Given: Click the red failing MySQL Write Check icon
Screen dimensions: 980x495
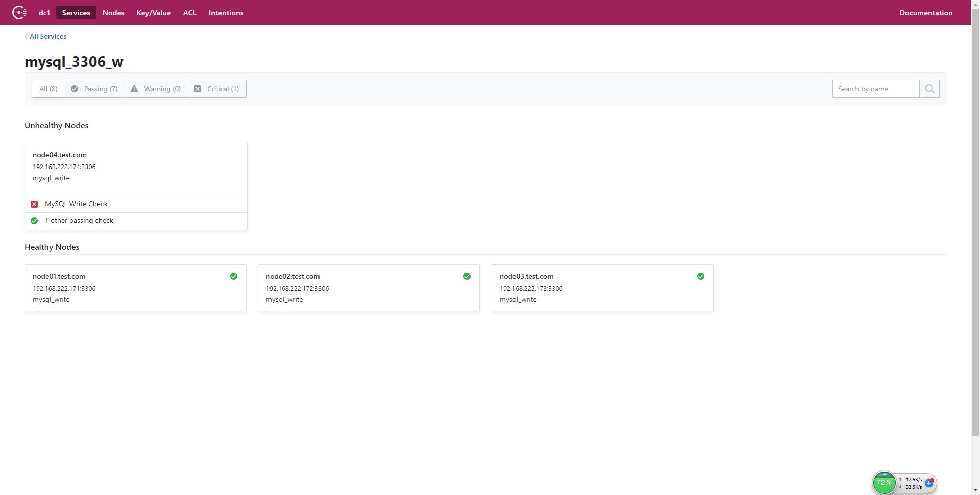Looking at the screenshot, I should 34,204.
